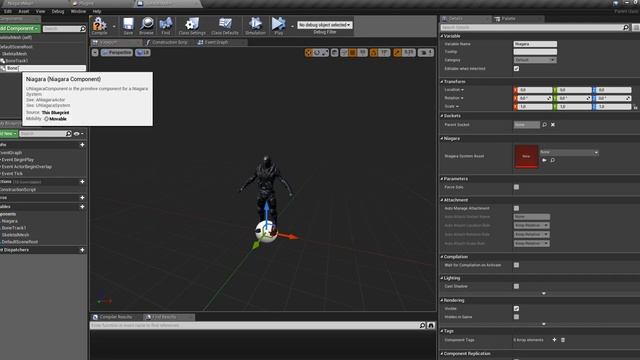640x360 pixels.
Task: Click the Variable Name input field
Action: (535, 44)
